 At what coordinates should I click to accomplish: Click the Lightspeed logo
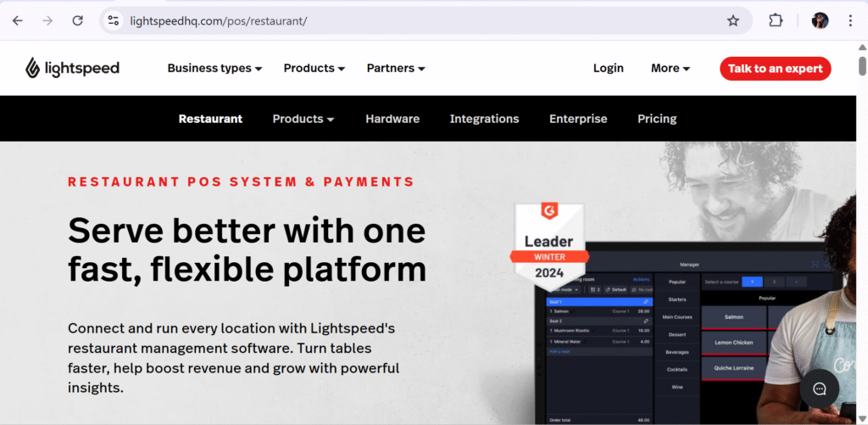coord(72,68)
